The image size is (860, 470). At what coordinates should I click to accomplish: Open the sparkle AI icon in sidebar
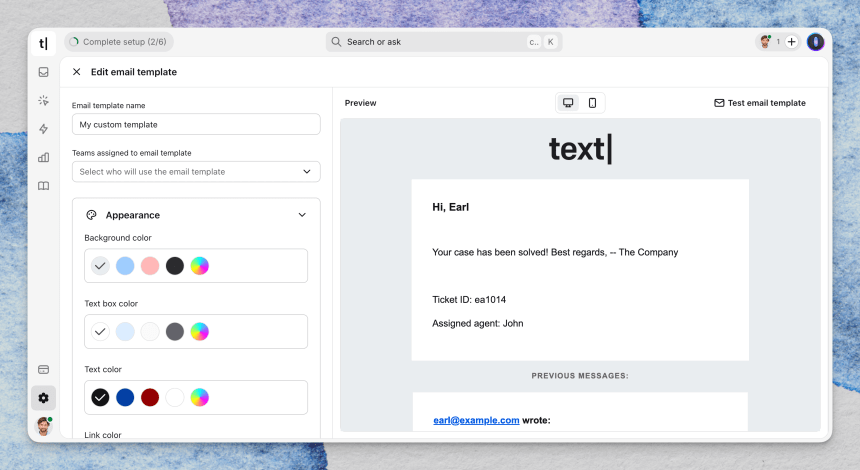coord(43,100)
